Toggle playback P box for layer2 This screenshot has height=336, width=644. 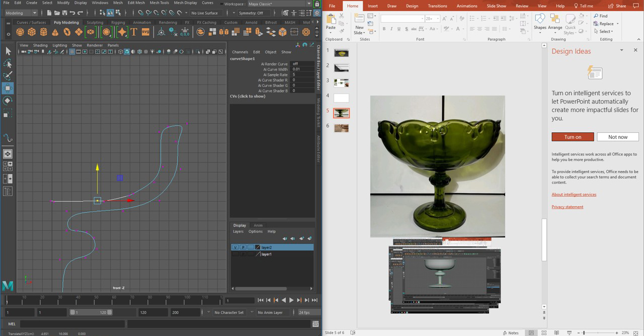pyautogui.click(x=243, y=247)
